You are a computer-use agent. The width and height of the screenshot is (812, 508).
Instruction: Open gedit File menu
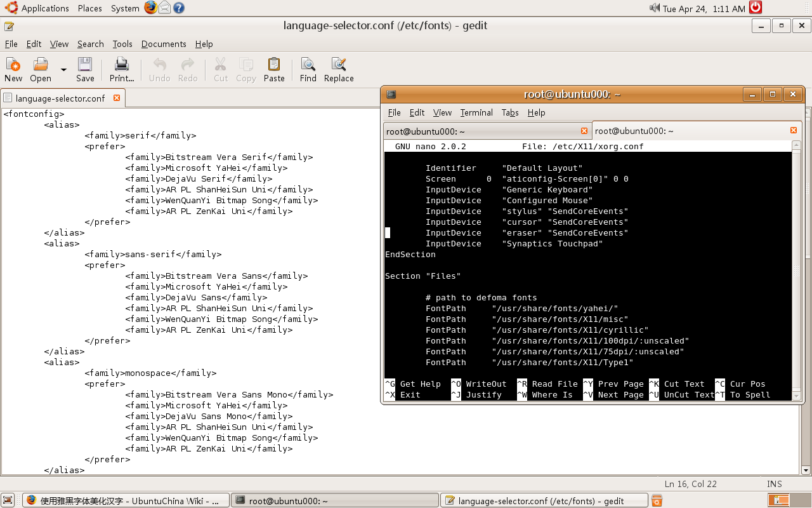pos(11,44)
